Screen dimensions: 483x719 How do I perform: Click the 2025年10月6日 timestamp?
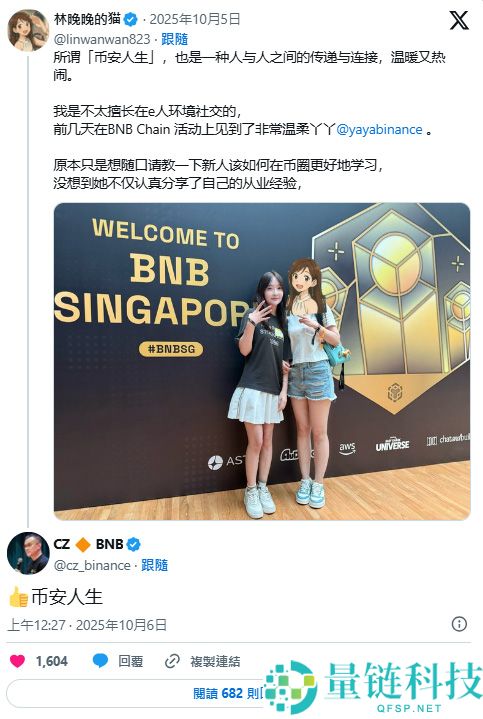(121, 625)
